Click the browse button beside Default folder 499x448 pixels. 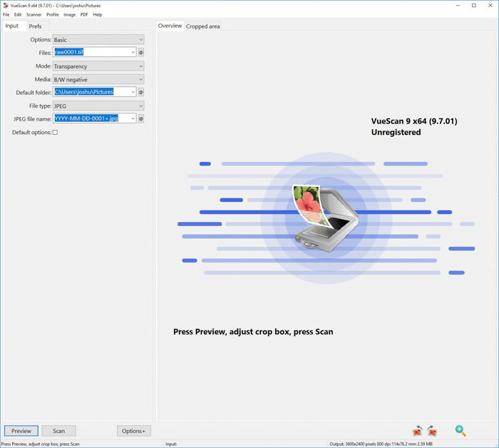tap(141, 92)
